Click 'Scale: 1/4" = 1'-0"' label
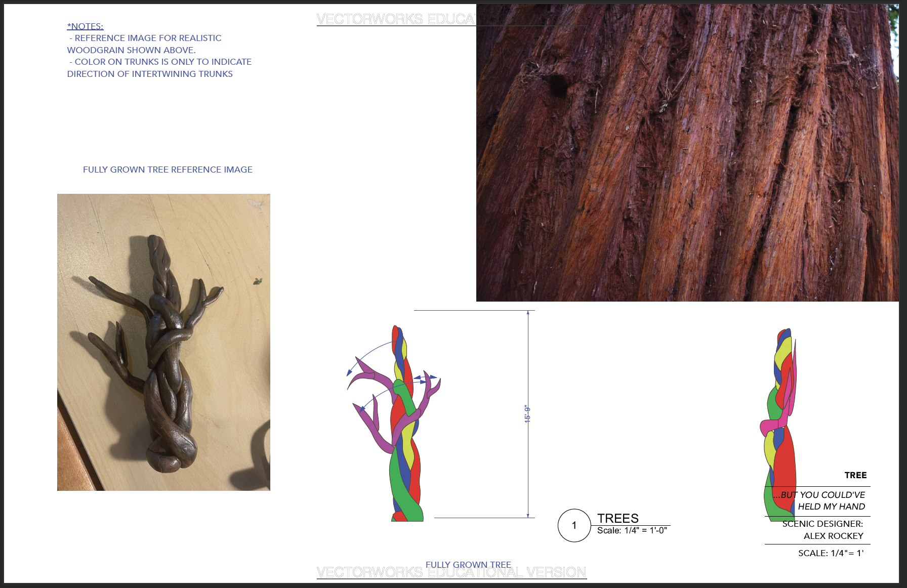Image resolution: width=907 pixels, height=588 pixels. click(x=632, y=530)
